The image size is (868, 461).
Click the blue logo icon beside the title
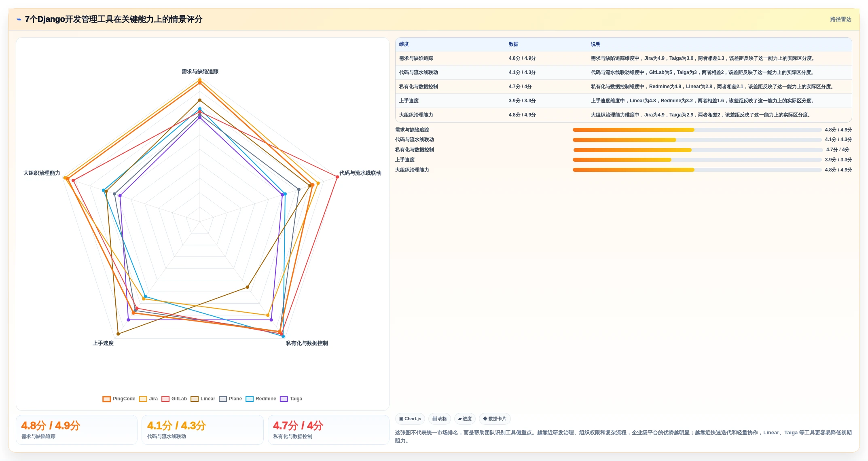(x=19, y=19)
